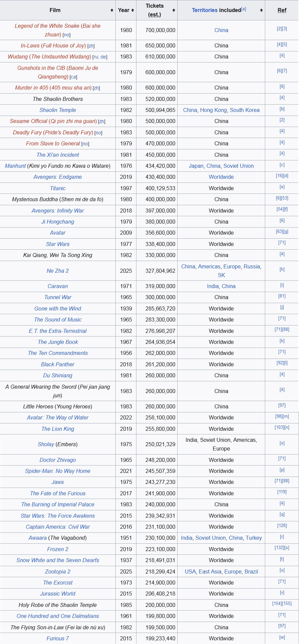The height and width of the screenshot is (644, 299).
Task: Open Ne Zha 2 film link
Action: coord(58,271)
